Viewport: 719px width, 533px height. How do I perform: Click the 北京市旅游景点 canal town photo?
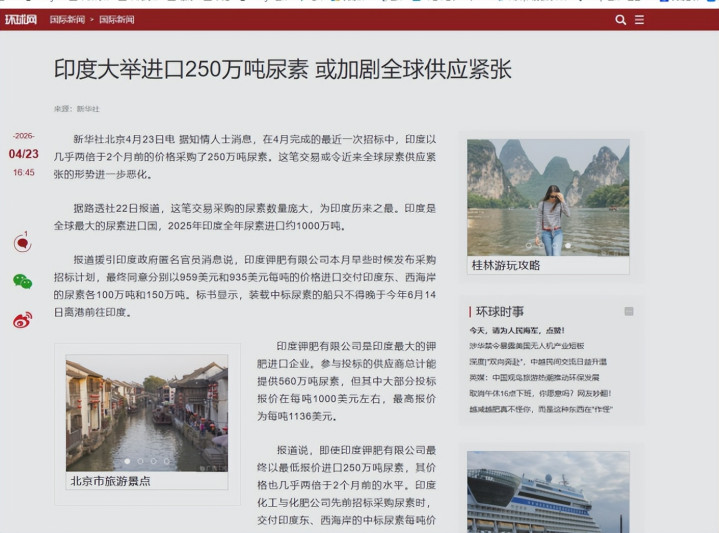click(x=147, y=413)
